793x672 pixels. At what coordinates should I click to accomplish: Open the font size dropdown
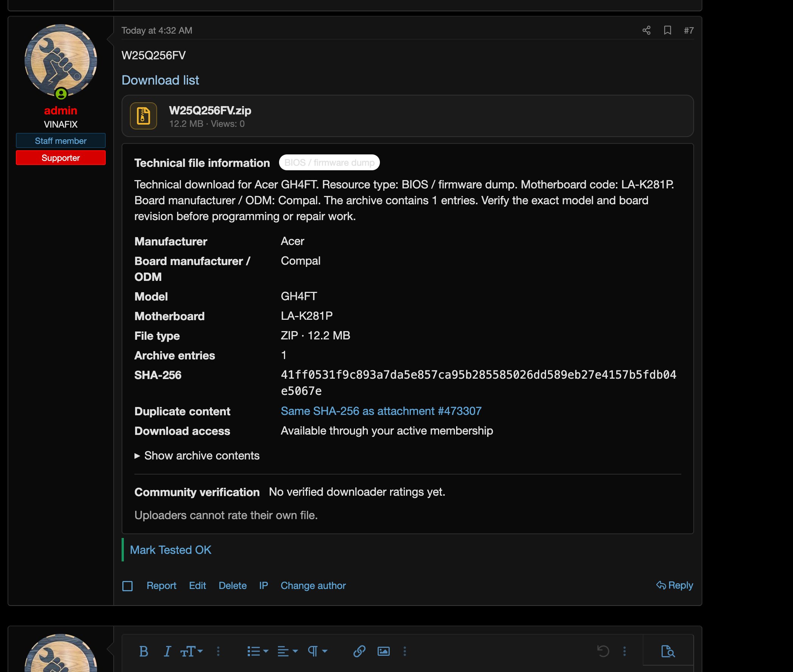[191, 652]
